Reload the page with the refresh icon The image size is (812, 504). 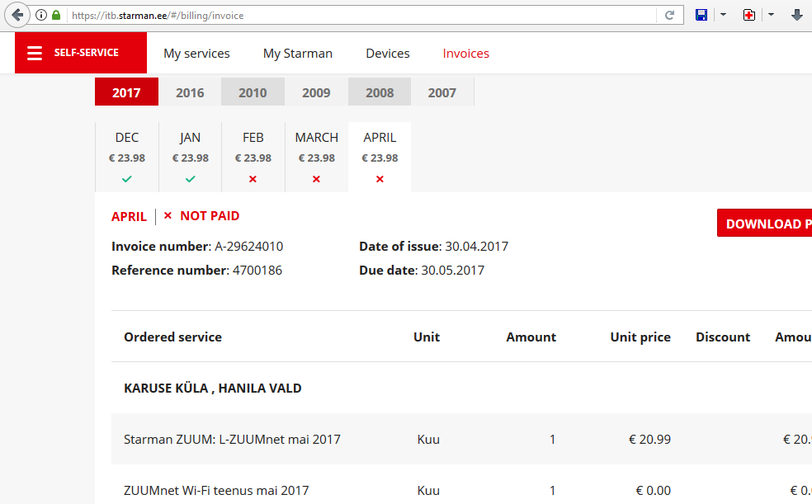coord(669,15)
